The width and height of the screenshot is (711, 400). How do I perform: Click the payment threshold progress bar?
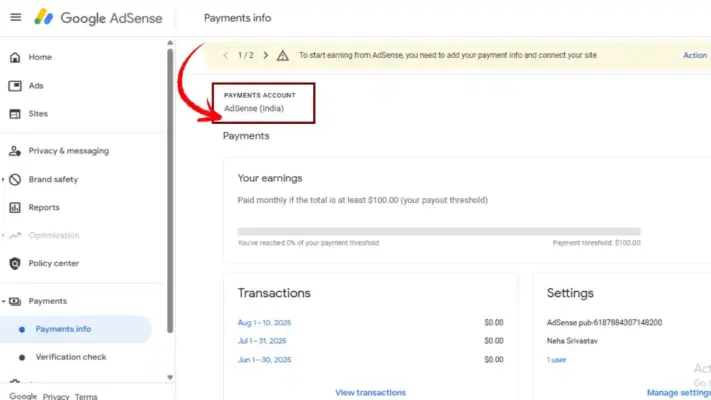tap(439, 232)
